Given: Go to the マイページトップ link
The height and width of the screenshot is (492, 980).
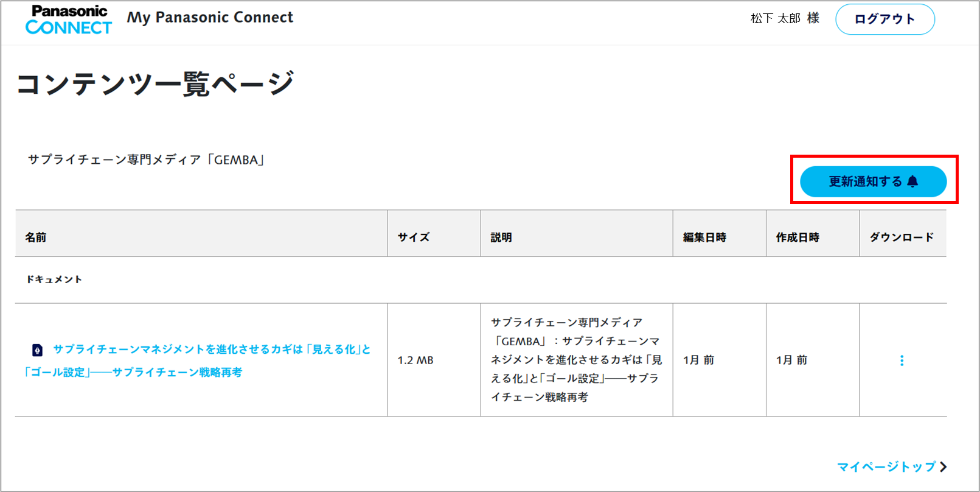Looking at the screenshot, I should 886,467.
